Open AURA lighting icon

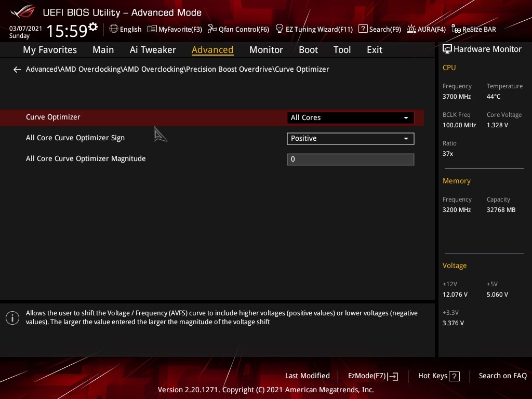click(411, 29)
